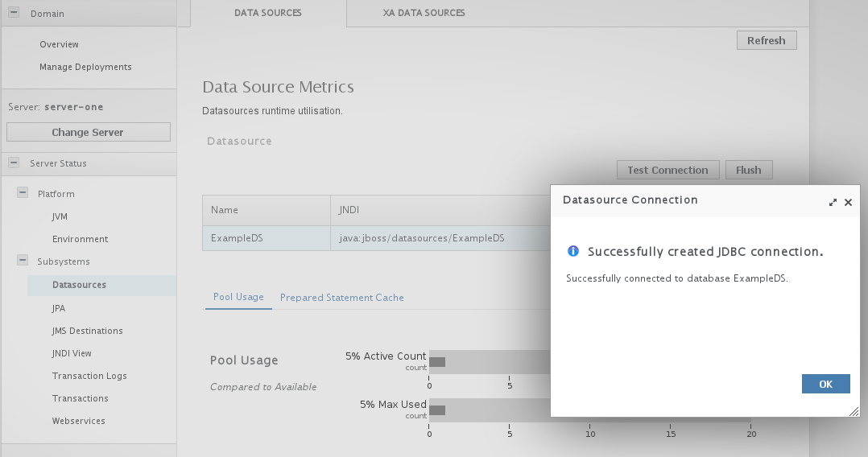Screen dimensions: 868x457
Task: Flush the datasource pool
Action: point(748,170)
